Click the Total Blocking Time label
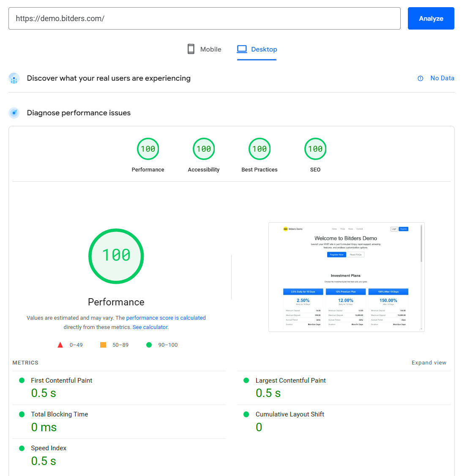This screenshot has width=462, height=476. coord(60,414)
